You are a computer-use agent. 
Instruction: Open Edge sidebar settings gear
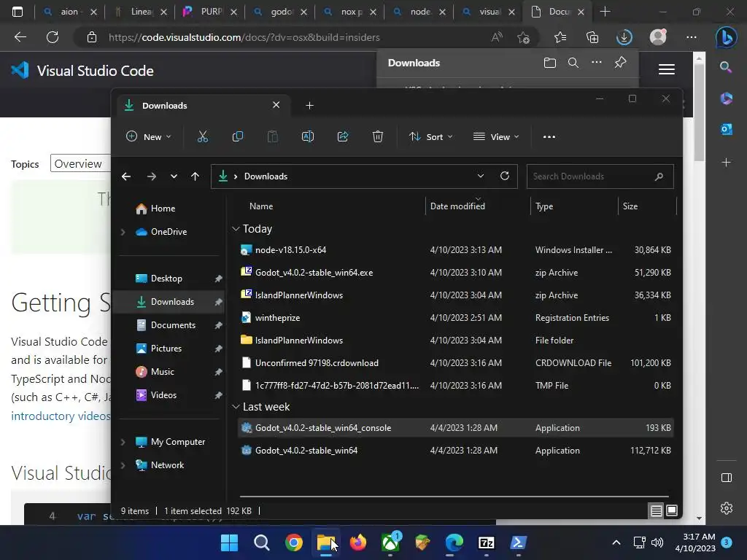tap(726, 508)
